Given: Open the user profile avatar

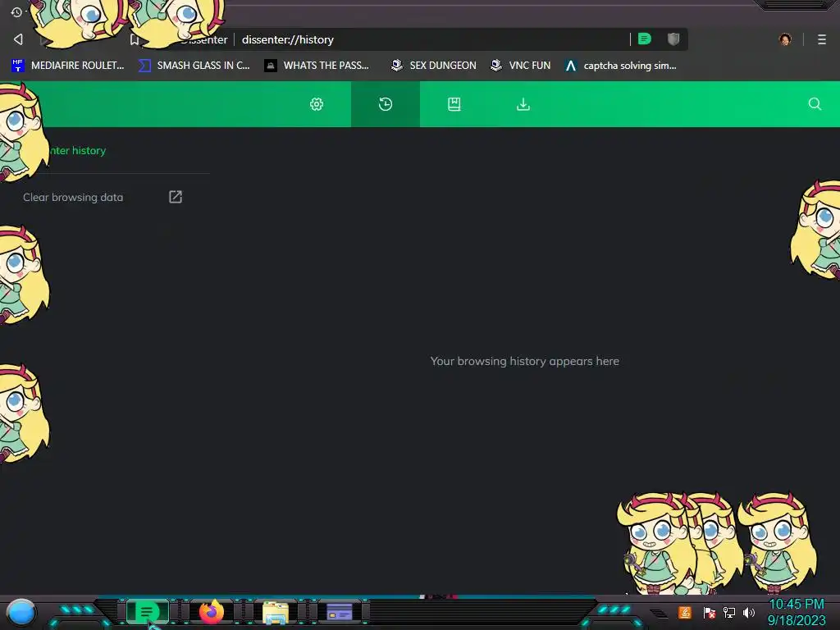Looking at the screenshot, I should coord(785,39).
